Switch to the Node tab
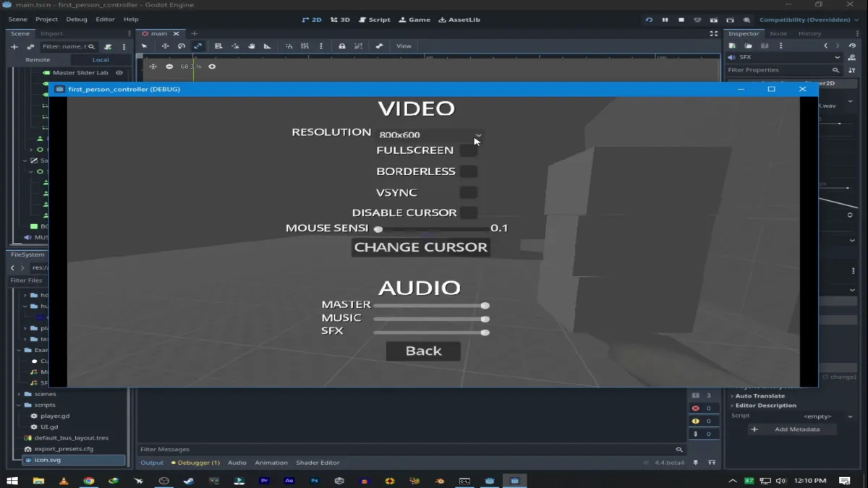The image size is (868, 488). tap(778, 33)
